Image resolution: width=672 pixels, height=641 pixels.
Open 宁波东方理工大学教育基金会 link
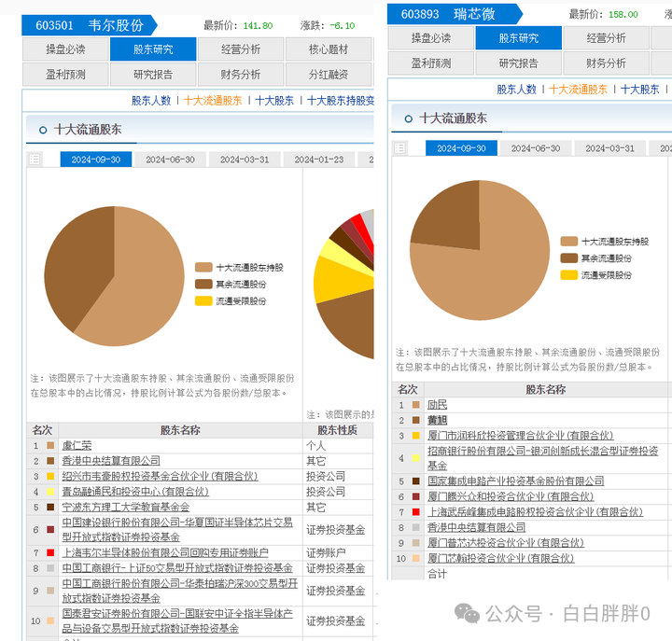click(x=126, y=508)
